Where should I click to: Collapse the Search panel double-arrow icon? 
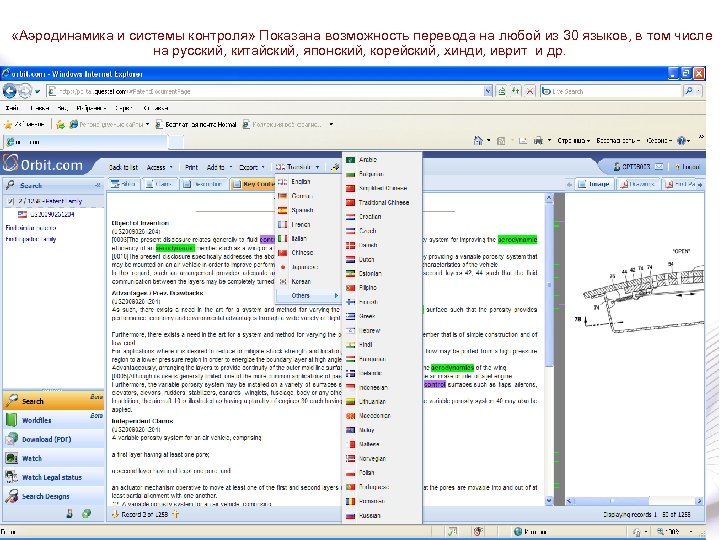point(97,186)
